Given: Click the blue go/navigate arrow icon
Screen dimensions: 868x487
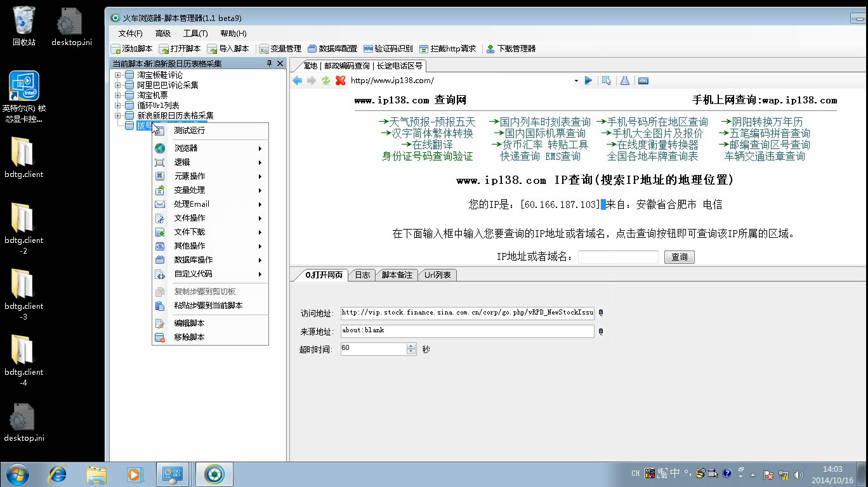Looking at the screenshot, I should [588, 81].
